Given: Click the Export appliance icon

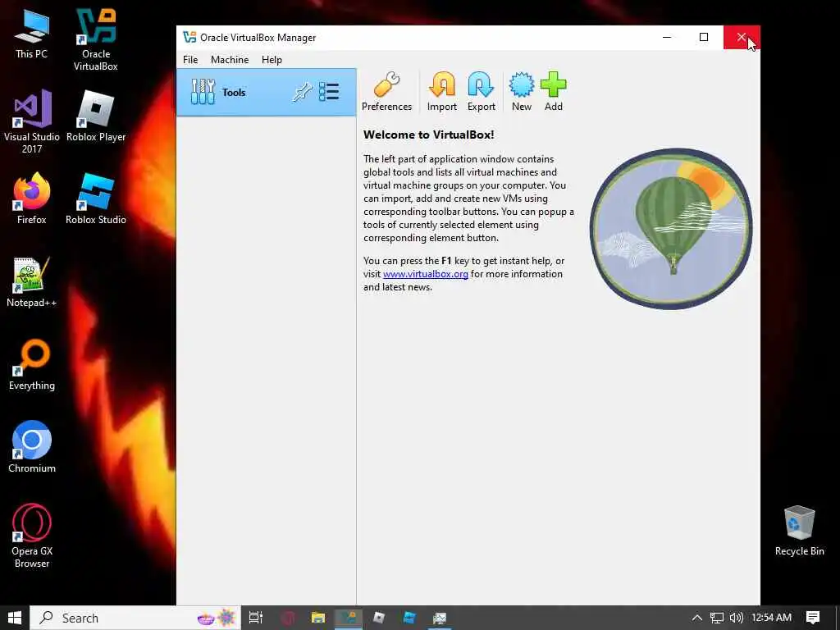Looking at the screenshot, I should 481,92.
